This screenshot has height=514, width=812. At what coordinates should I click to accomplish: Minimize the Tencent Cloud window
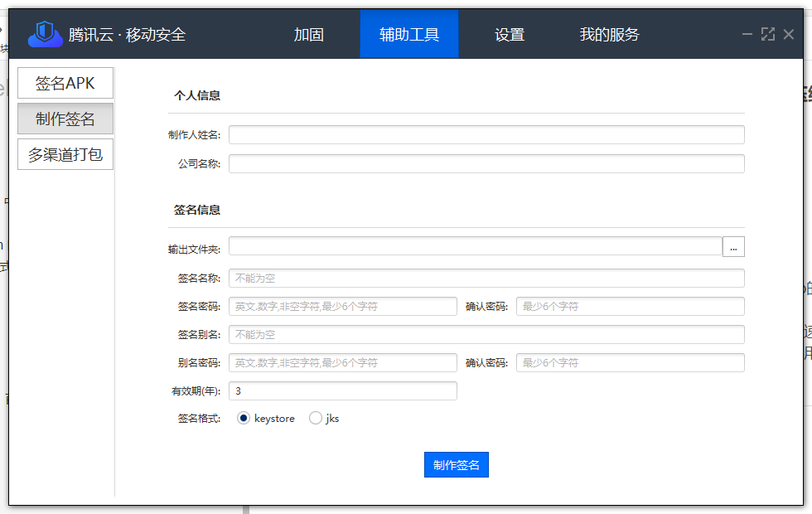(747, 34)
